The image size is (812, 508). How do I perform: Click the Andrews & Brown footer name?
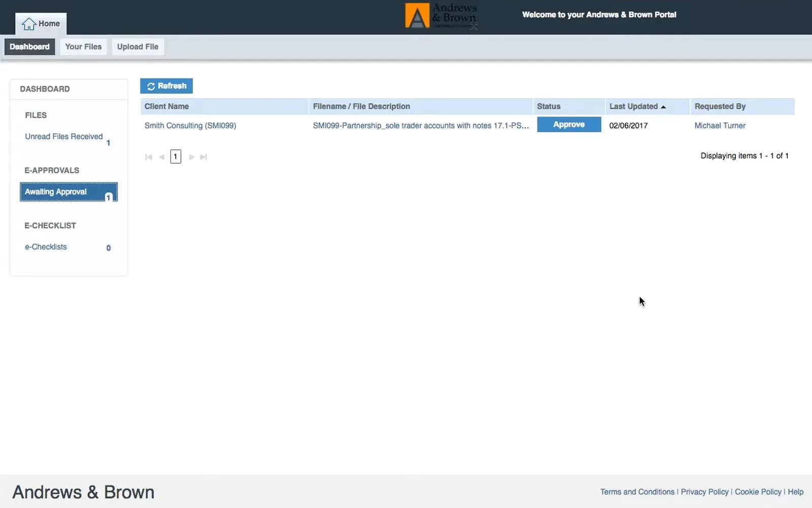83,492
